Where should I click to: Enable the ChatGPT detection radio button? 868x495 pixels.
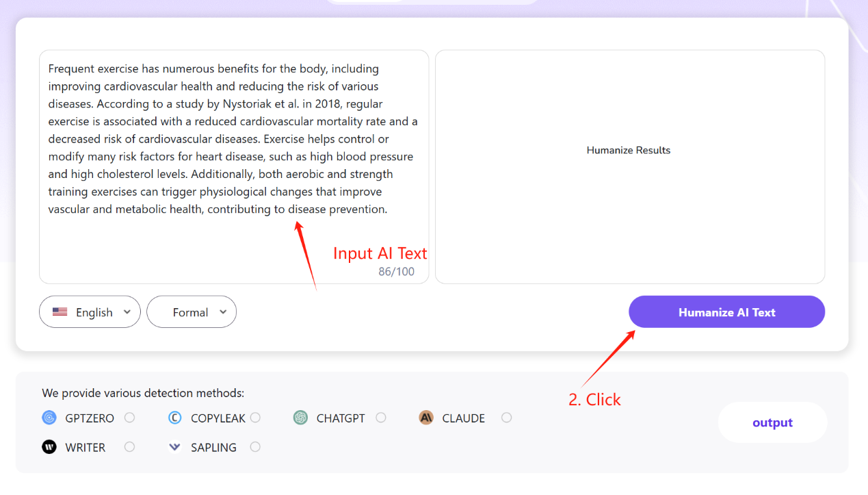[381, 418]
